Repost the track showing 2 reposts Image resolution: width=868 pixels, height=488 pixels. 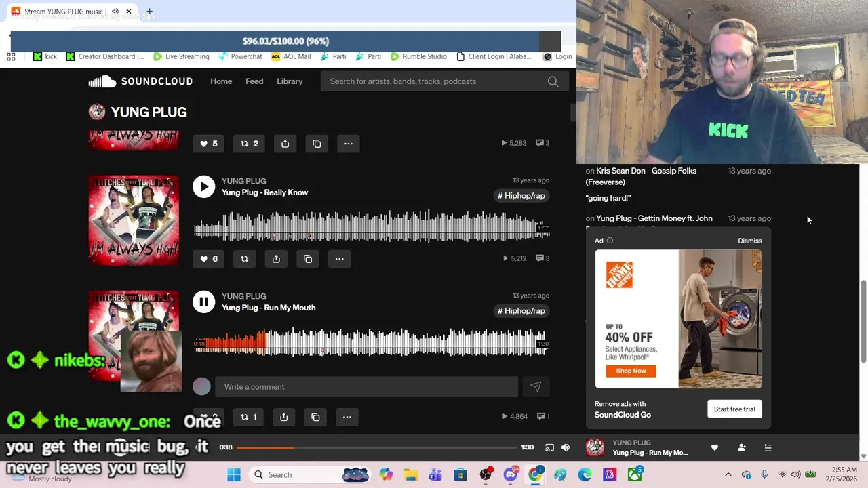[249, 143]
